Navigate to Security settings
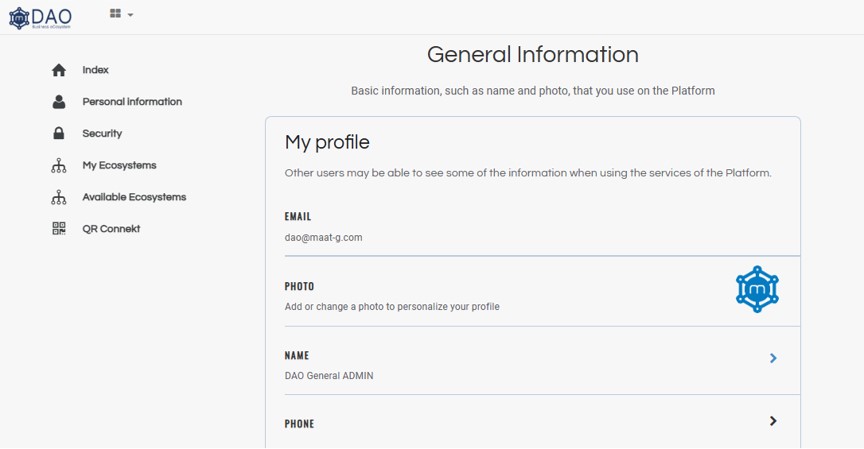Screen dimensions: 864x449 (102, 133)
